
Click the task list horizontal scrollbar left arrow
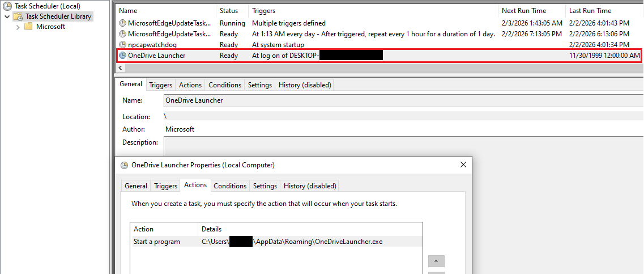120,68
